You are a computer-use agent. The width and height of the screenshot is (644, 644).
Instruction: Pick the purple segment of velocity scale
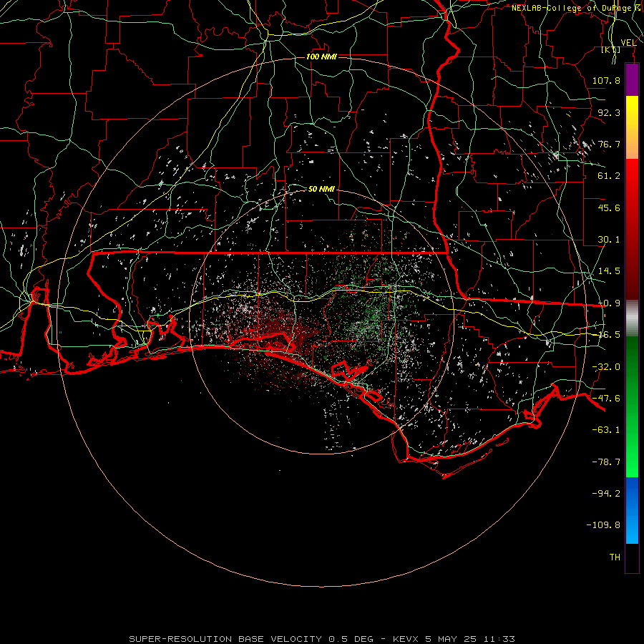tap(632, 79)
